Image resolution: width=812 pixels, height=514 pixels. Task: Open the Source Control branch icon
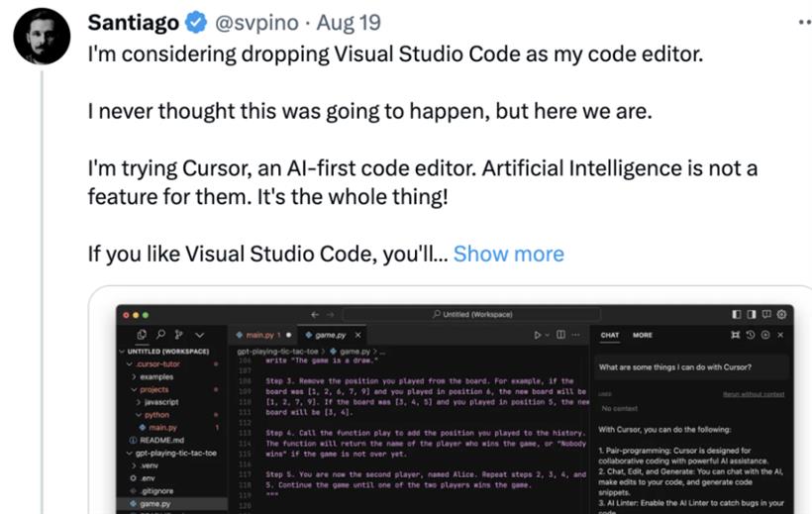point(179,335)
